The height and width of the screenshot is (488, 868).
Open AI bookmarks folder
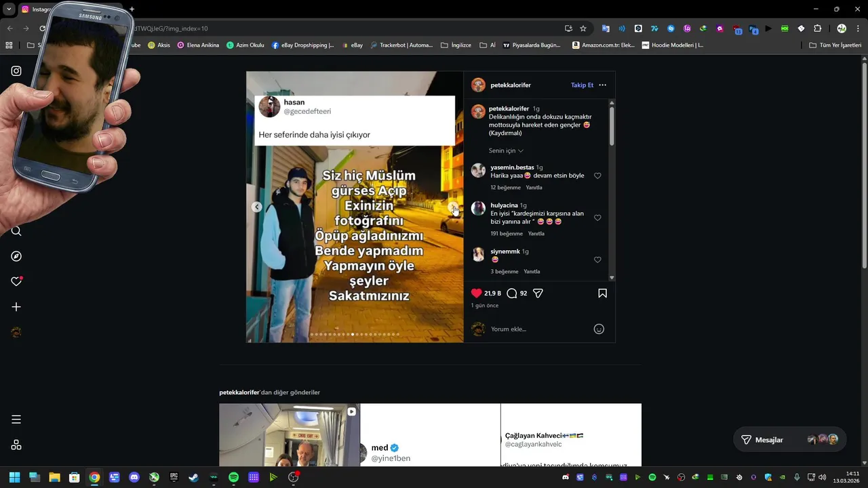click(488, 45)
